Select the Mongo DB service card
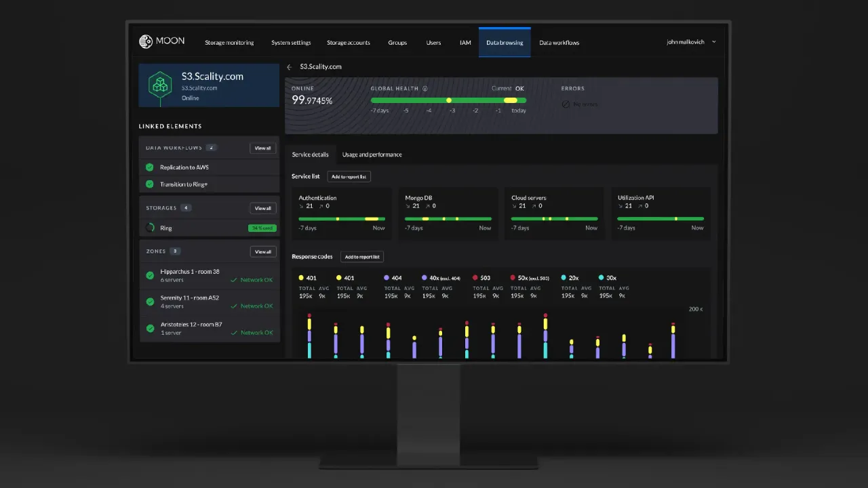This screenshot has height=488, width=868. point(448,213)
